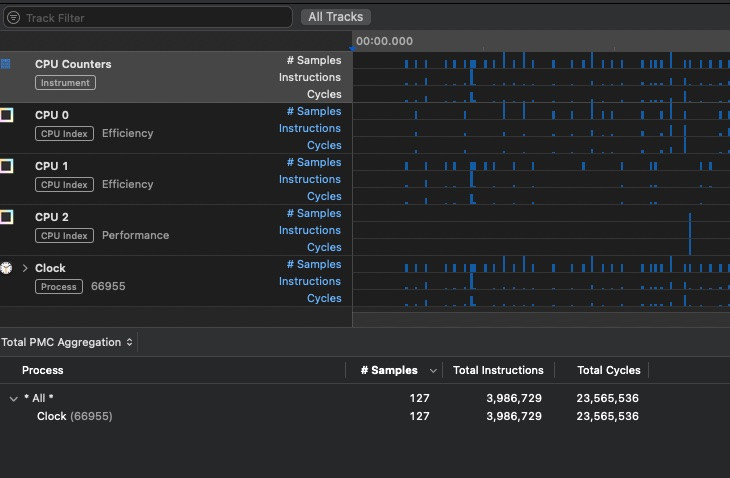The image size is (730, 478).
Task: Click the CPU 2 core icon
Action: coord(6,217)
